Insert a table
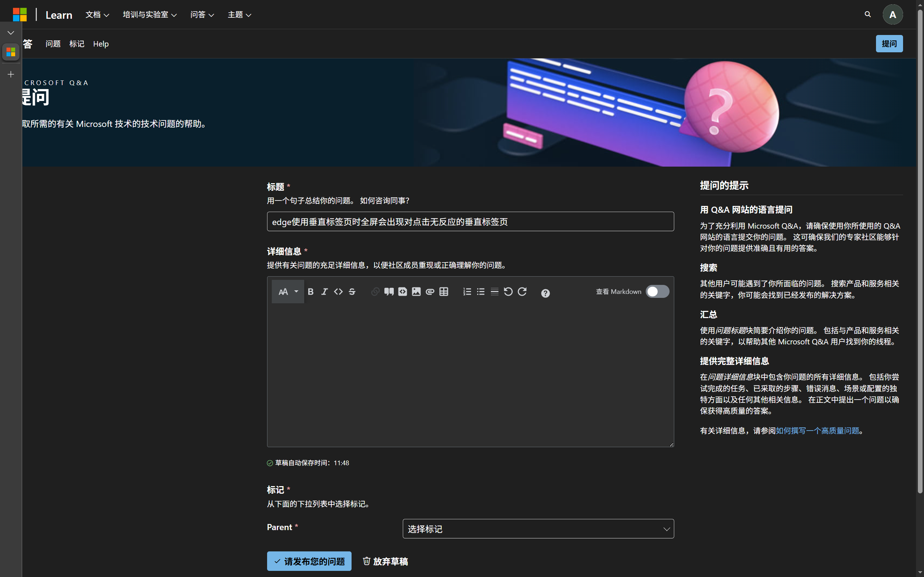Screen dimensions: 924x577 pos(443,291)
